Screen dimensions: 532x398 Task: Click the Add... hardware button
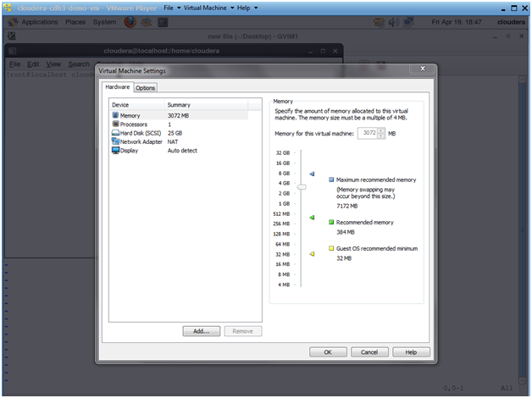pyautogui.click(x=202, y=331)
